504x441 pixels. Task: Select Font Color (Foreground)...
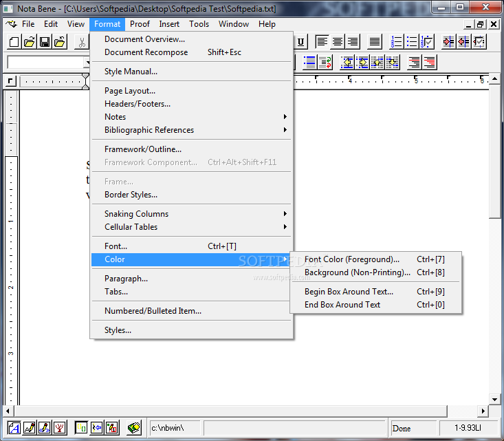[x=375, y=259]
